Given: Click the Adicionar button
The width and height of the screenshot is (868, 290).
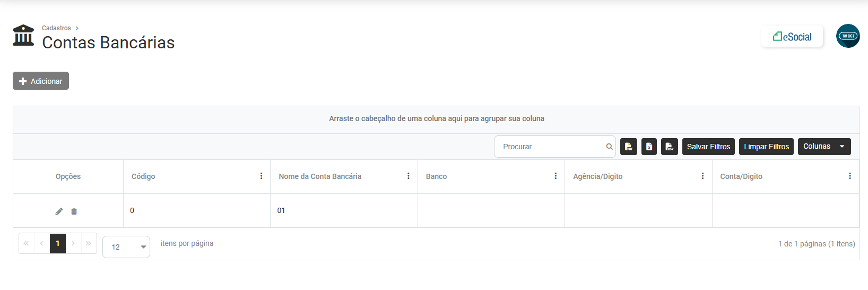Looking at the screenshot, I should click(x=41, y=81).
